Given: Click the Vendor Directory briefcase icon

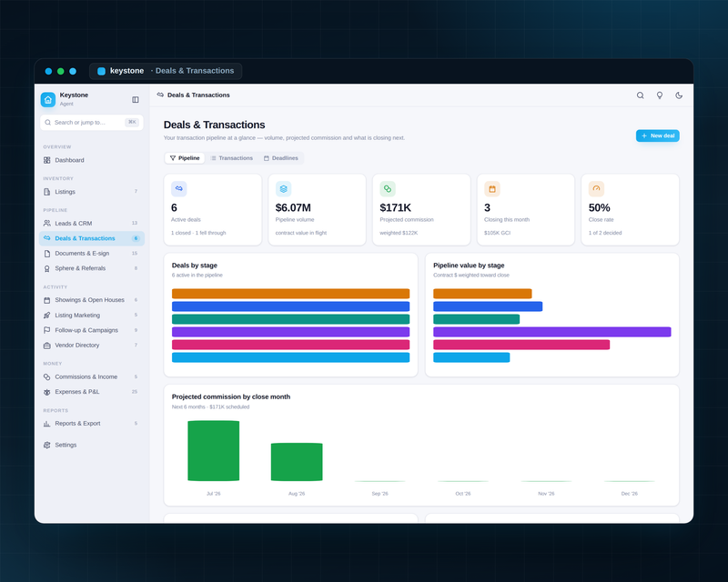Looking at the screenshot, I should [x=47, y=346].
